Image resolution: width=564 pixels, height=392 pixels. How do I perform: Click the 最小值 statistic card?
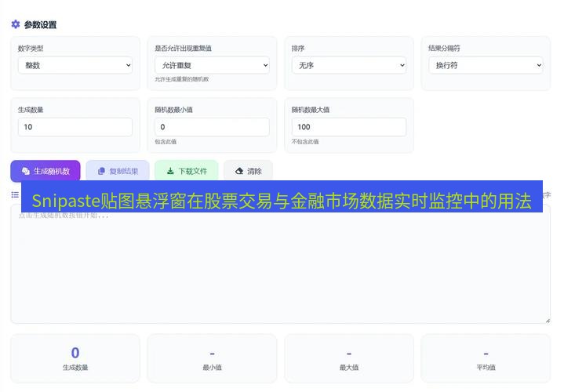coord(212,358)
